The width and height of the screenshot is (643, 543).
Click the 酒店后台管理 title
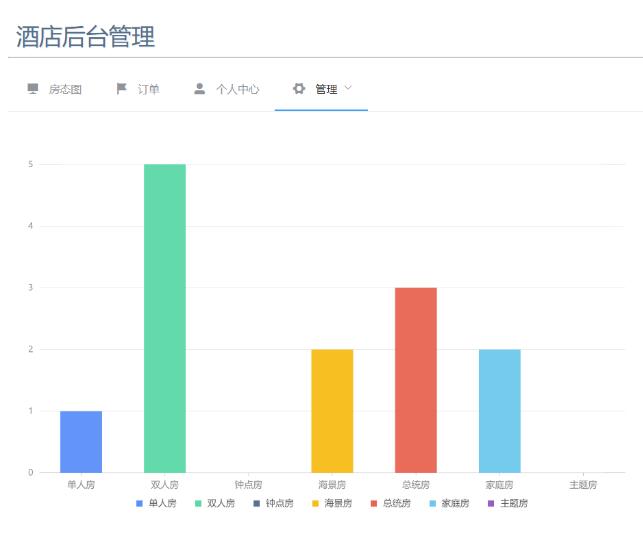click(86, 37)
